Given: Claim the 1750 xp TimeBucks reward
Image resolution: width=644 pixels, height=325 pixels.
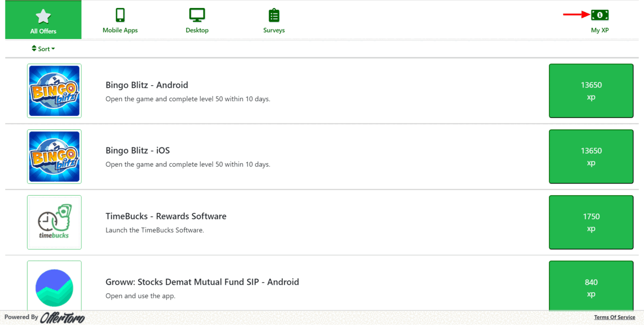Looking at the screenshot, I should coord(591,222).
